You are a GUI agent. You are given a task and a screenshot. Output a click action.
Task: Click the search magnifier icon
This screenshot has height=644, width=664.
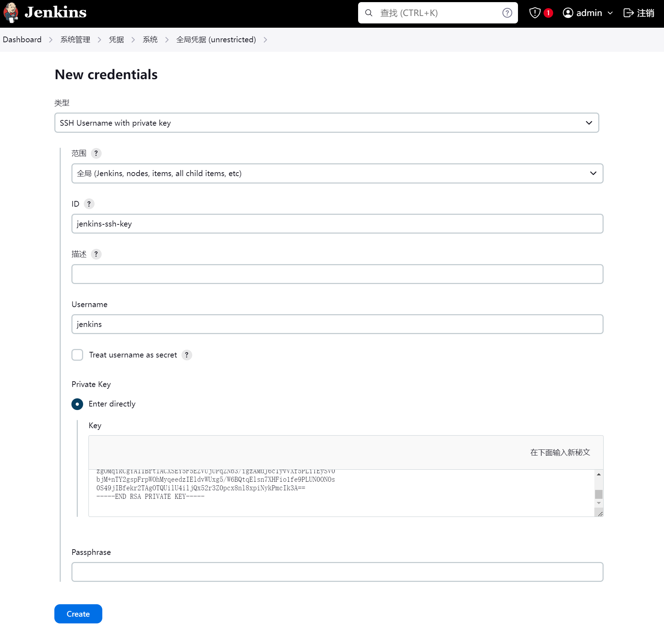[x=369, y=13]
